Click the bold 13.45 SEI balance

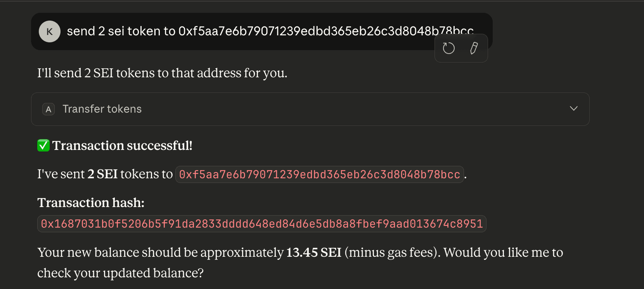(x=313, y=252)
